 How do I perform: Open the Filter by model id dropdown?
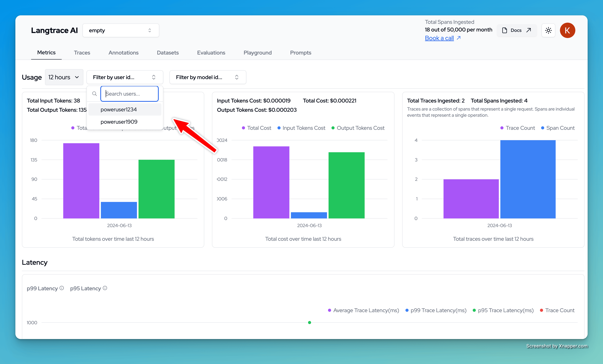[x=208, y=77]
